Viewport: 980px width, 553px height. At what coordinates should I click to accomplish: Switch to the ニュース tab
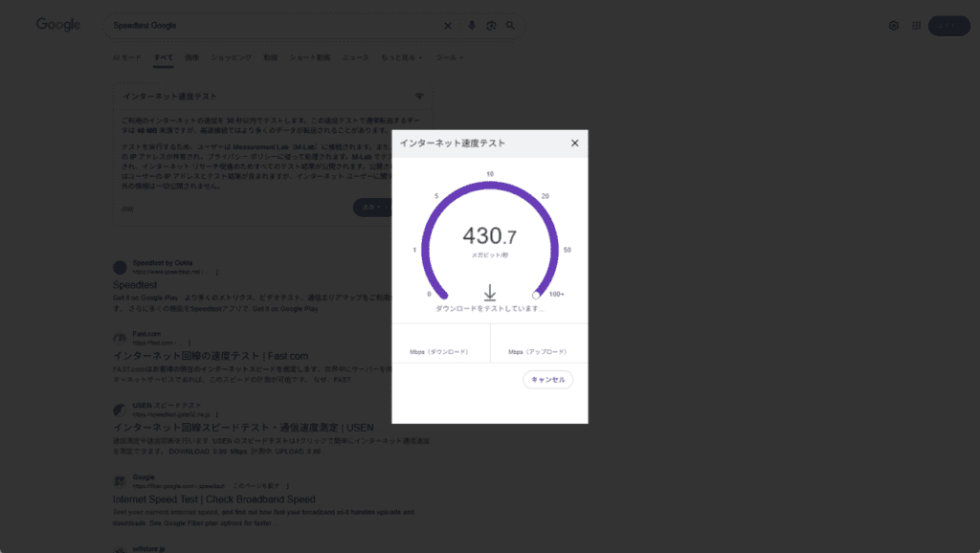[x=355, y=57]
